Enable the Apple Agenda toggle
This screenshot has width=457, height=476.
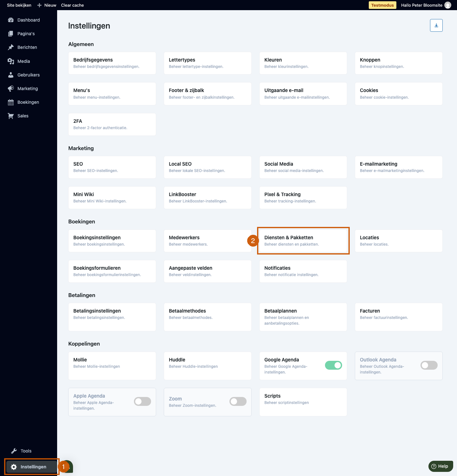tap(142, 401)
